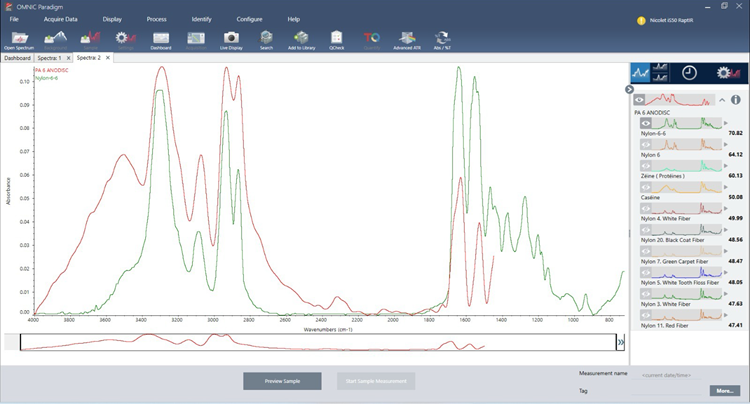Open the Identify menu
This screenshot has height=404, width=750.
tap(201, 19)
